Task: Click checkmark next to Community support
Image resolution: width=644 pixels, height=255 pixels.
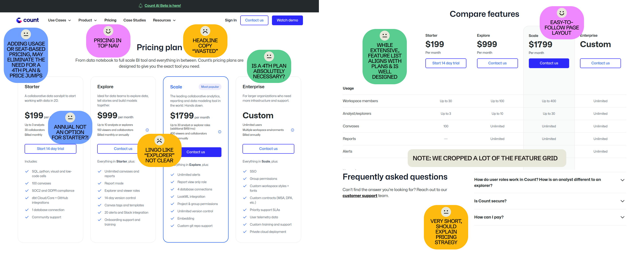Action: 27,217
